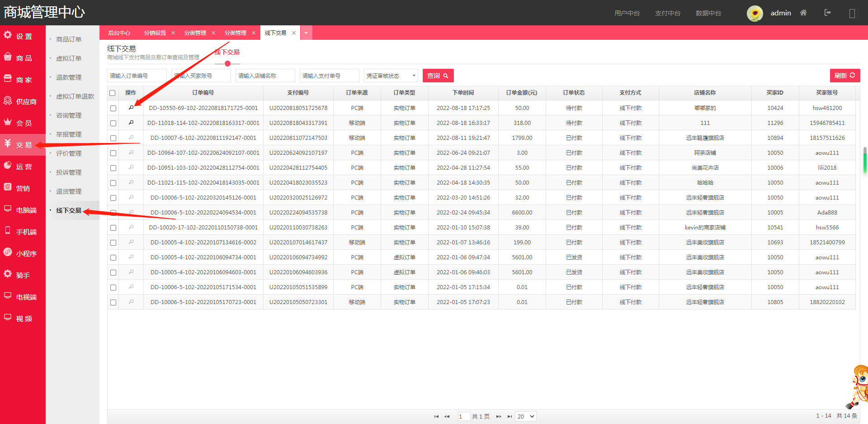Viewport: 868px width, 424px height.
Task: Open the 凭证审核状态 dropdown filter
Action: coord(391,76)
